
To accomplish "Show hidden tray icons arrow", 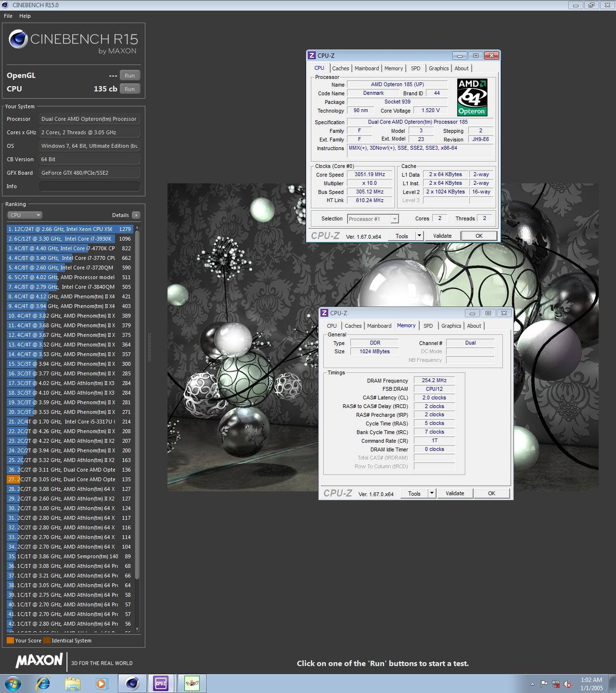I will [532, 684].
